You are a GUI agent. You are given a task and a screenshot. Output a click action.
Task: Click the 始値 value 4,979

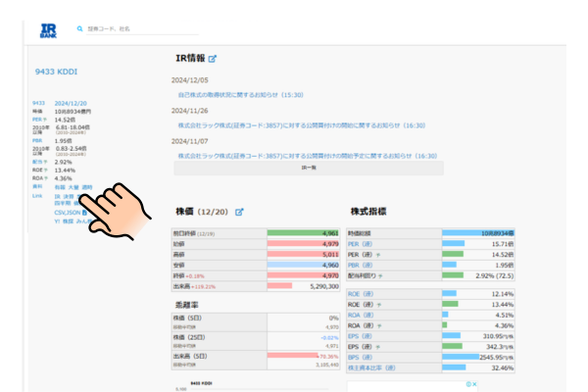(x=330, y=244)
